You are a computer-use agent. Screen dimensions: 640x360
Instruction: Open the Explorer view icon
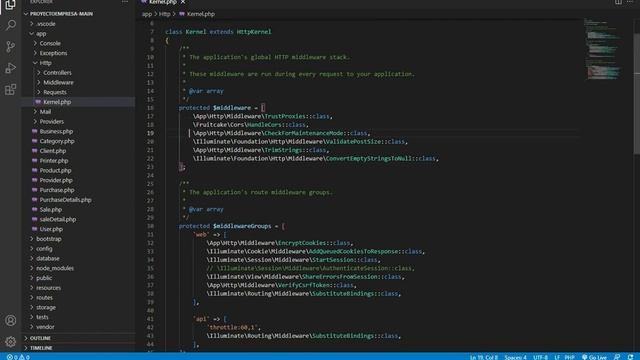click(10, 5)
